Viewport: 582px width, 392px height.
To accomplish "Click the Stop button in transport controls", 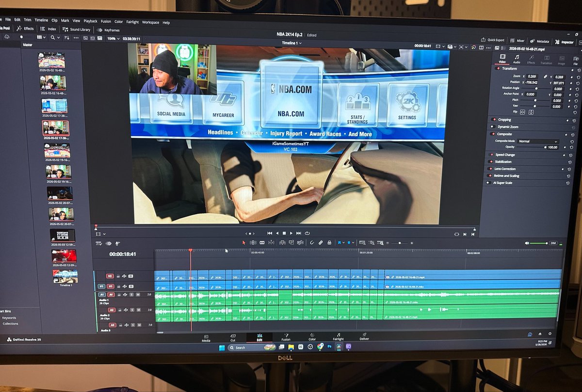I will click(x=284, y=233).
